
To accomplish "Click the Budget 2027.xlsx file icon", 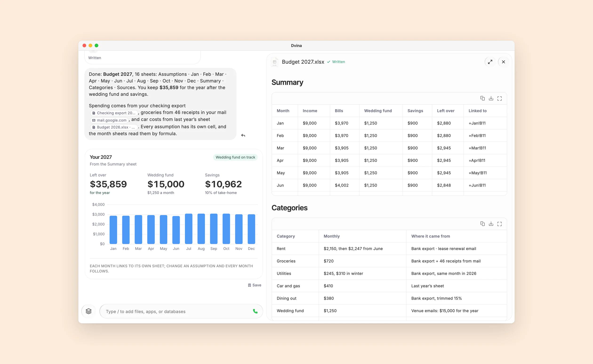I will coord(274,62).
